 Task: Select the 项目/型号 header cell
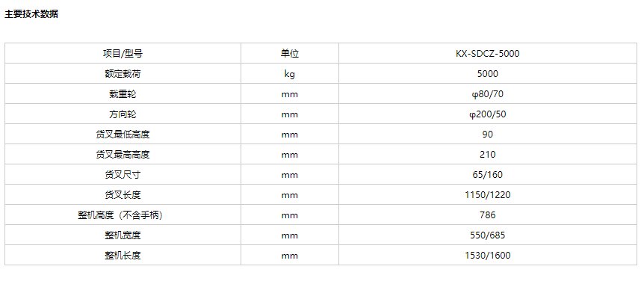[123, 53]
